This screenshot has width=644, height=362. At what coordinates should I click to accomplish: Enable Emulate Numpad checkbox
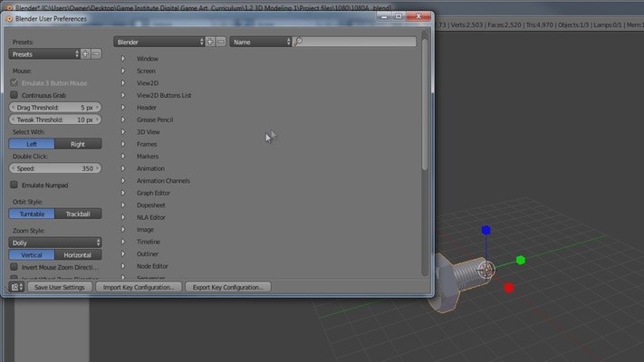click(14, 185)
